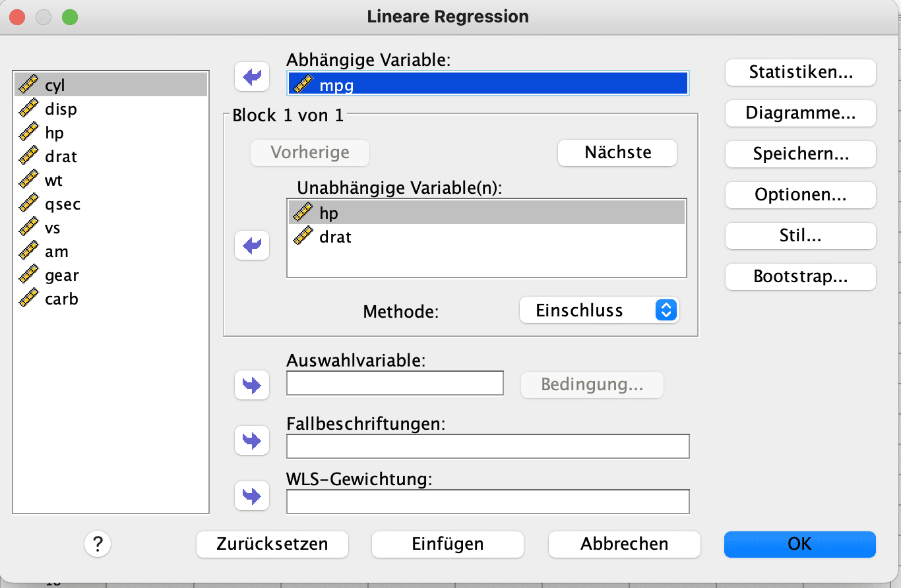901x588 pixels.
Task: Open the Bootstrap settings
Action: coord(800,277)
